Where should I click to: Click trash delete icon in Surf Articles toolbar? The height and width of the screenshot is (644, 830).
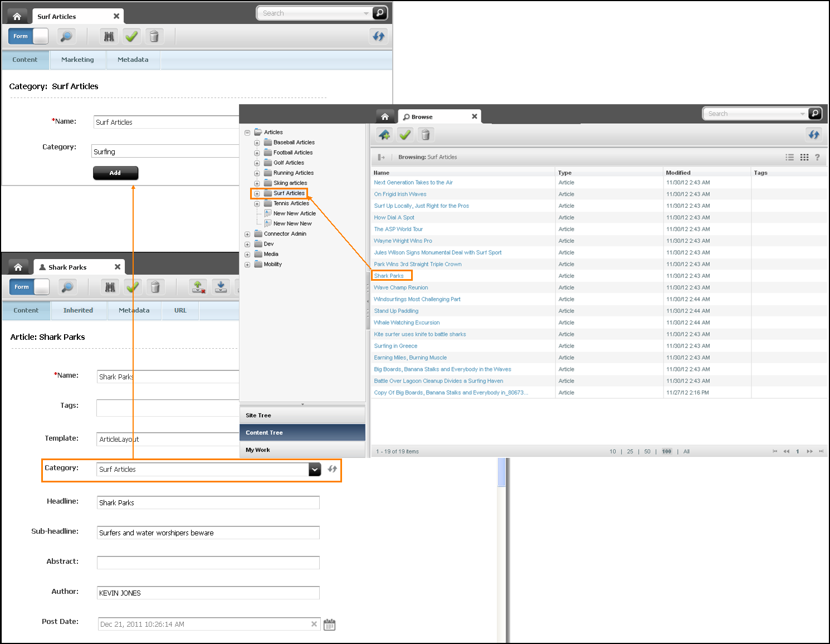coord(154,36)
